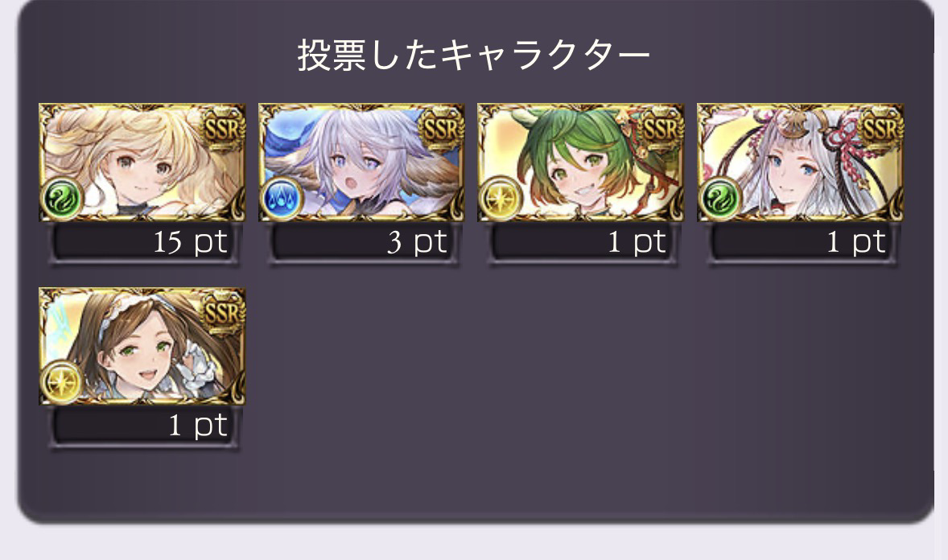Click the 1 pt label under green-haired character
The image size is (948, 560).
click(x=637, y=242)
